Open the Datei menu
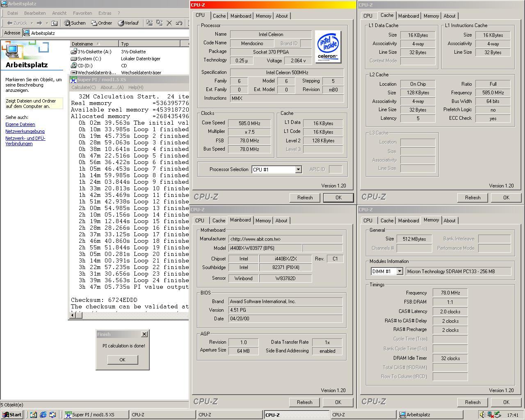Viewport: 525px width, 420px height. click(13, 13)
